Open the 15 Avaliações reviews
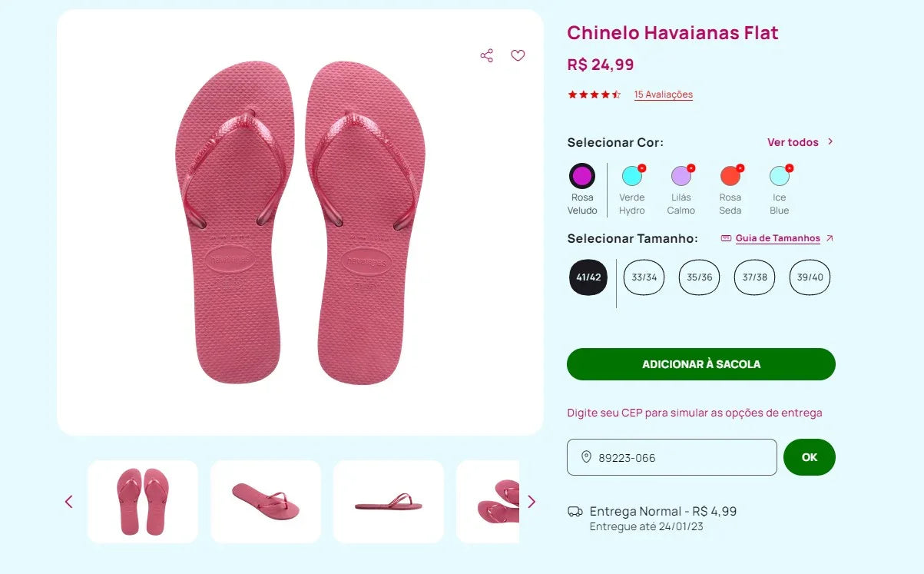Screen dimensions: 924x574 [663, 95]
